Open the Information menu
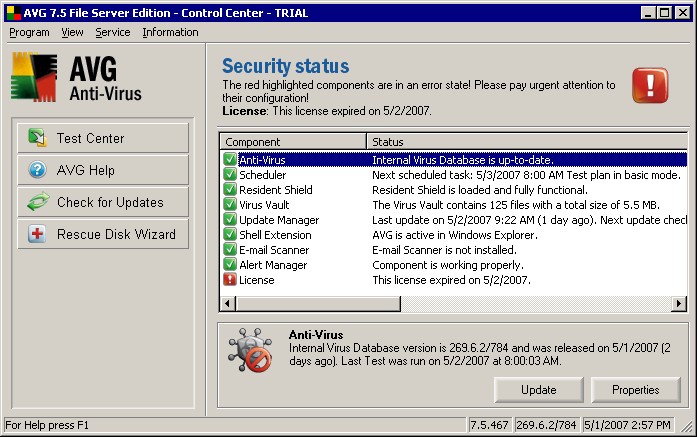Viewport: 697px width, 437px height. coord(170,32)
